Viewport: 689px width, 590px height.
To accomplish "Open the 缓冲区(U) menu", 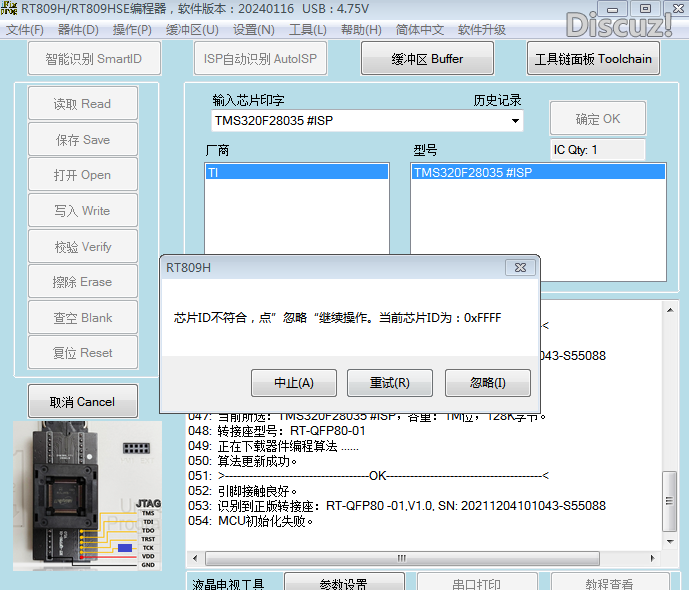I will (x=192, y=30).
